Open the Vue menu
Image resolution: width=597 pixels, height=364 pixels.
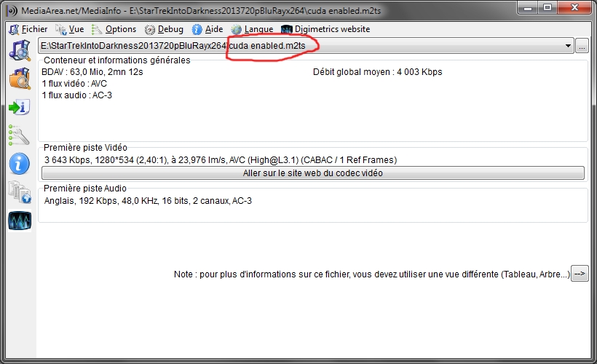70,29
